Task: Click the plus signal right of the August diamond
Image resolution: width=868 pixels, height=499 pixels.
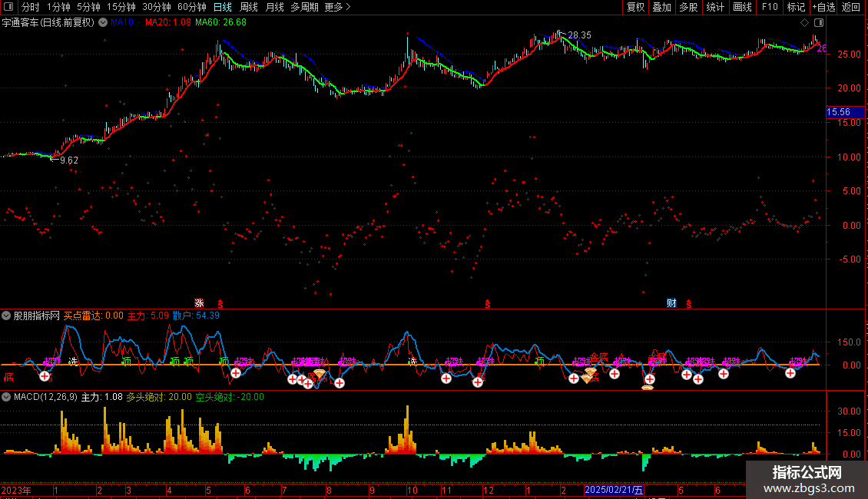Action: pyautogui.click(x=340, y=382)
